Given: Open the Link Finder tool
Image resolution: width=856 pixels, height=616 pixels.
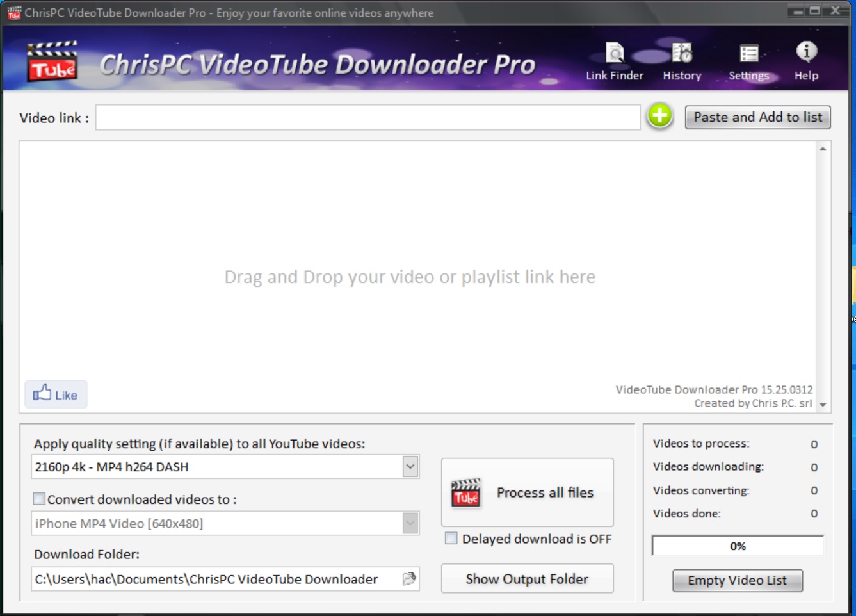Looking at the screenshot, I should tap(614, 62).
